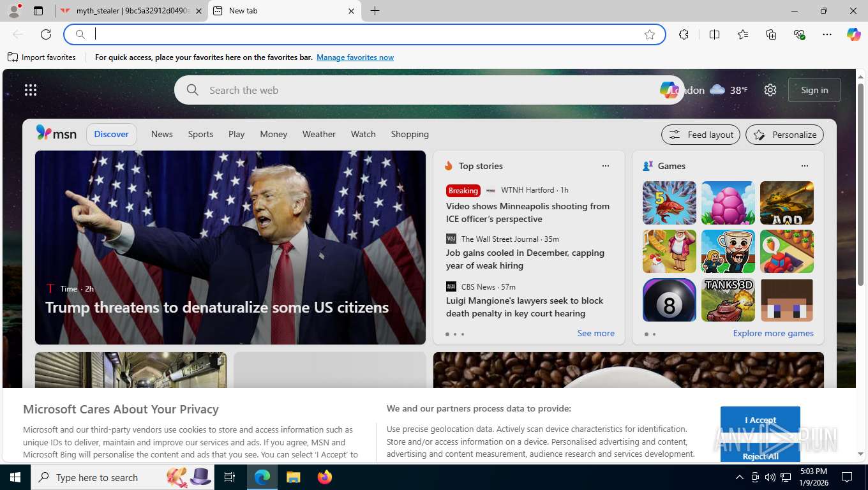The width and height of the screenshot is (868, 490).
Task: Click the page vertical scrollbar
Action: point(860,184)
